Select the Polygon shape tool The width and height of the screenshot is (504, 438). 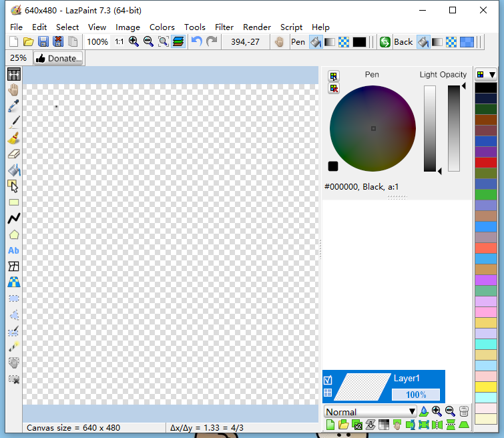(x=13, y=234)
